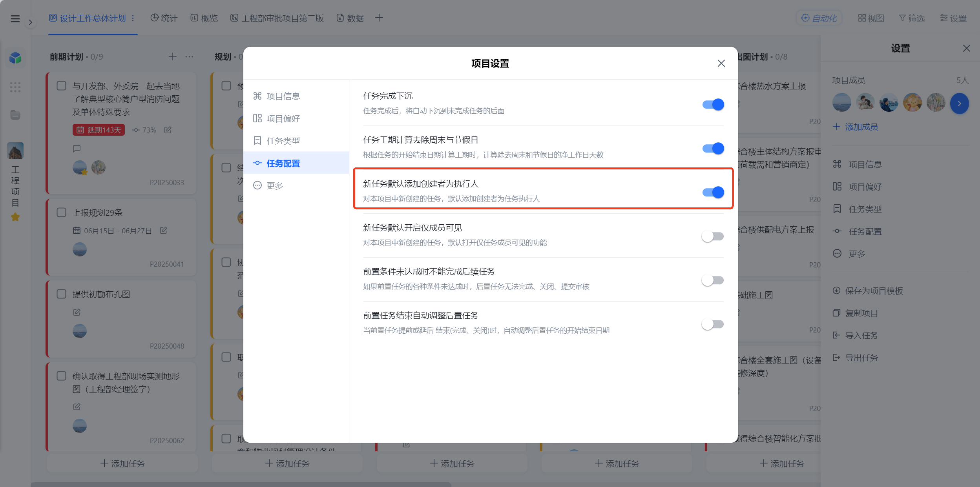Switch to the 数据 tab

click(x=350, y=18)
